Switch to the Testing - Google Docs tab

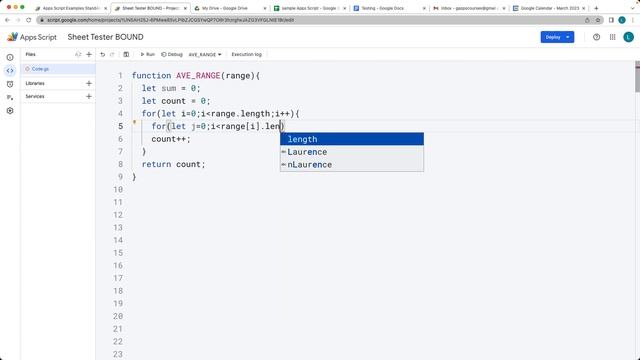click(x=388, y=8)
